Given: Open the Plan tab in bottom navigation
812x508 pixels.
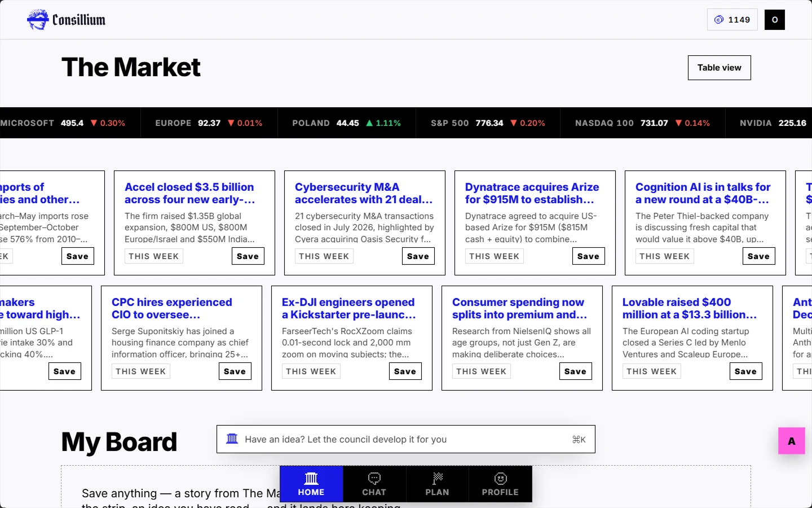Looking at the screenshot, I should 437,484.
